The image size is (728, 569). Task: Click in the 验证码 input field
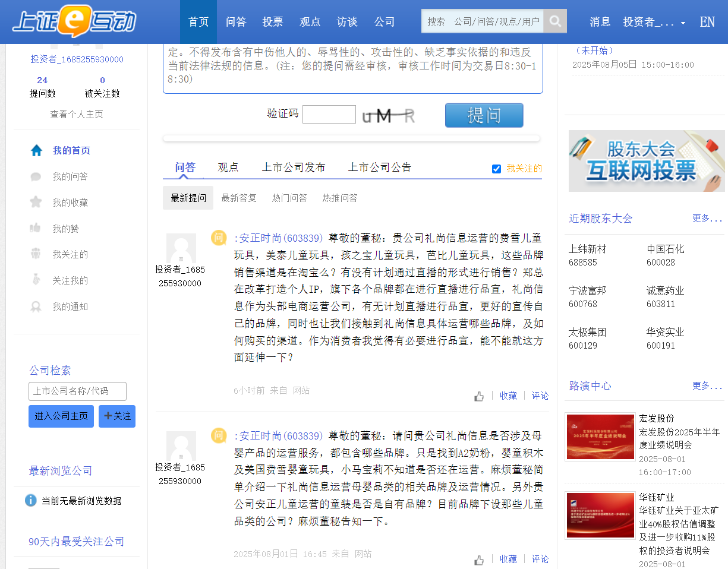click(329, 115)
